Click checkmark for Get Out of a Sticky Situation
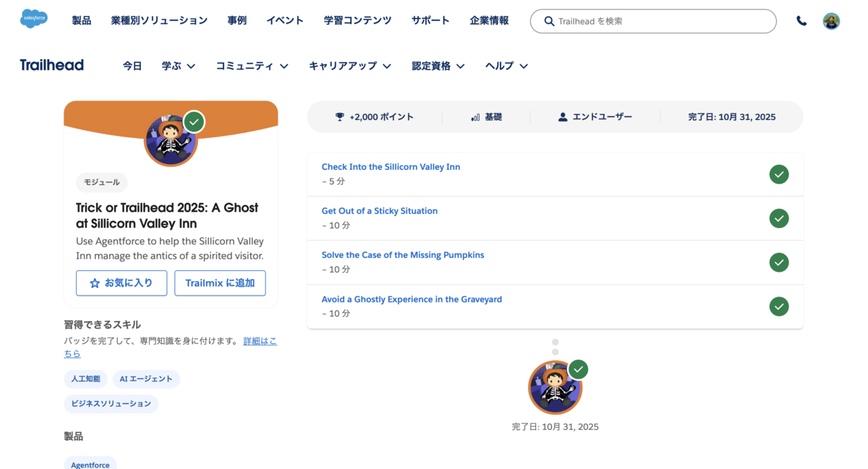 click(x=779, y=218)
